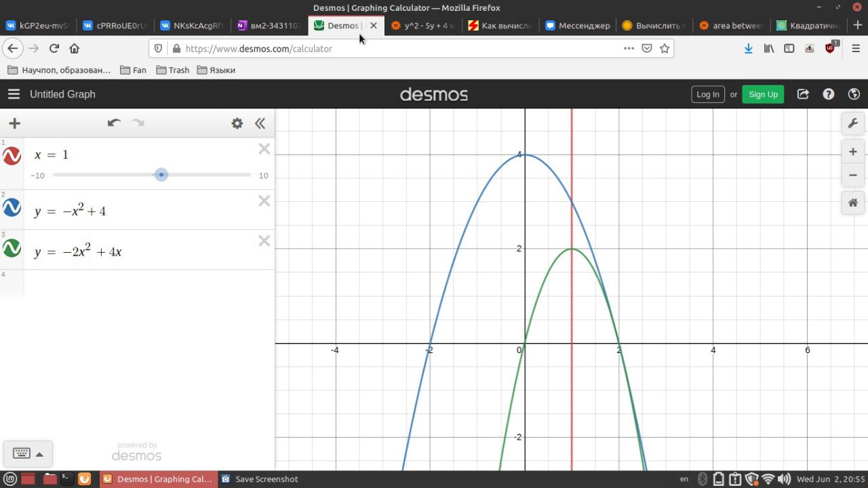Zoom in on the graph
868x488 pixels.
853,152
